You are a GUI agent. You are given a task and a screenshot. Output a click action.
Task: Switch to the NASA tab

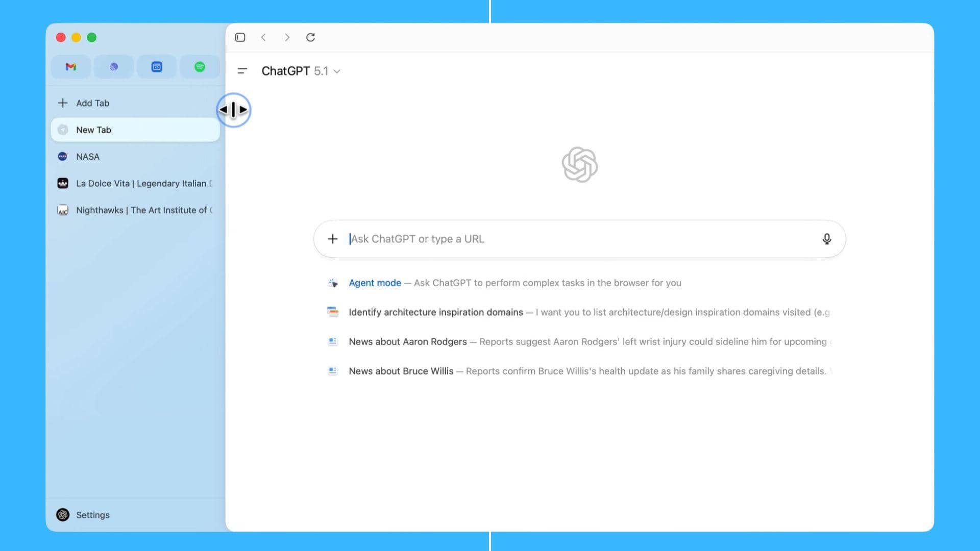88,156
